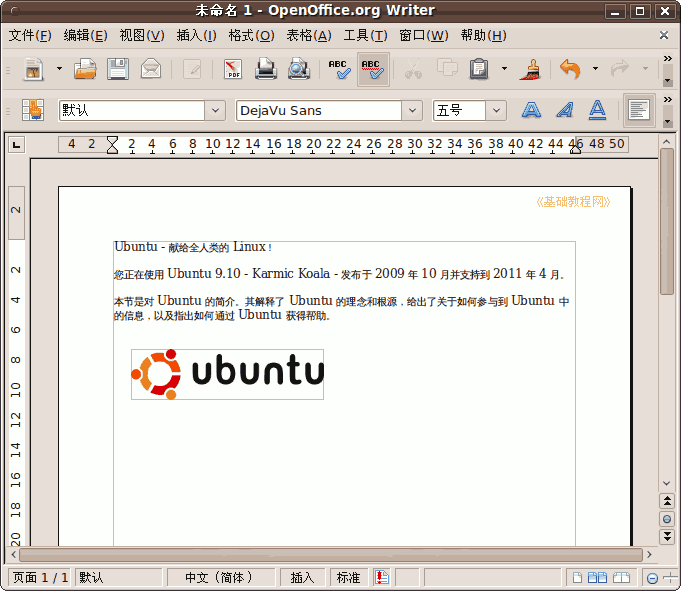The height and width of the screenshot is (591, 681).
Task: Switch to side-by-side pages view layout
Action: [597, 578]
